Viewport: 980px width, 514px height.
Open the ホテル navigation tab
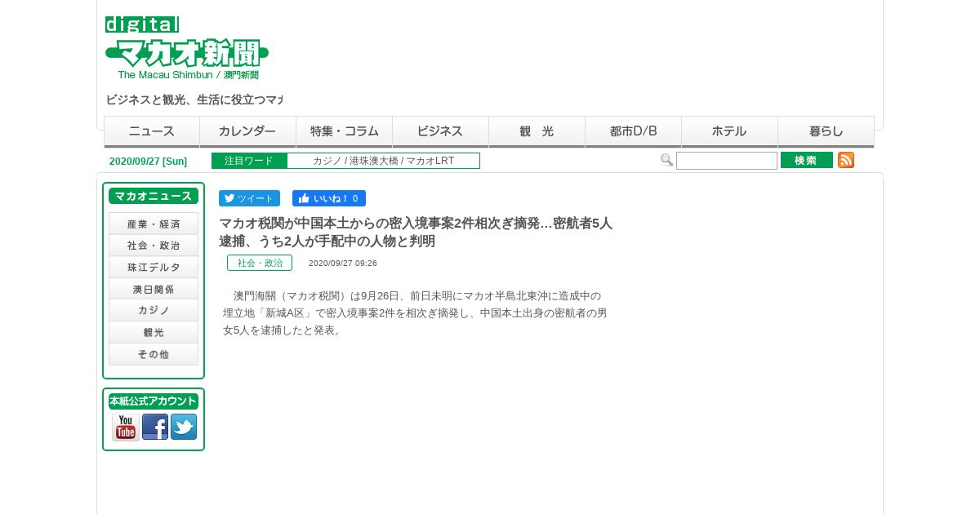(730, 131)
